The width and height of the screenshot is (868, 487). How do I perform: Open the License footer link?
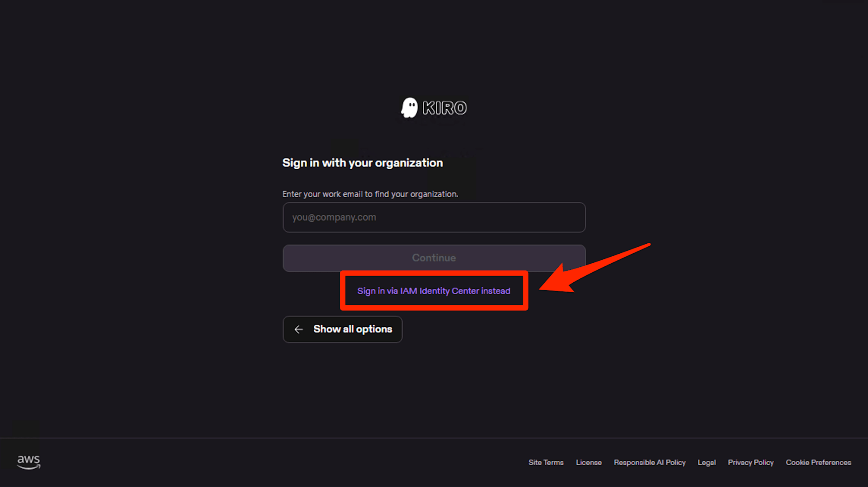coord(589,462)
